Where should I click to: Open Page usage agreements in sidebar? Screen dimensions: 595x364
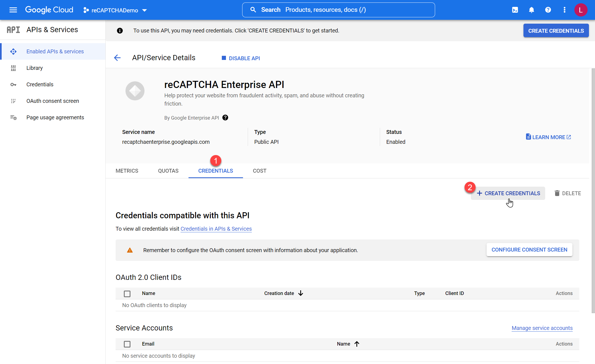click(x=53, y=117)
